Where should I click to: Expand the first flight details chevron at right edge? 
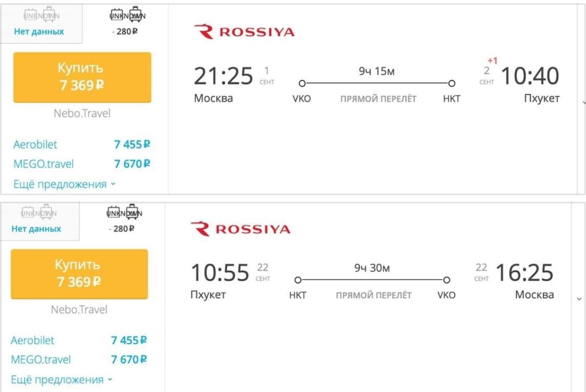pos(583,102)
